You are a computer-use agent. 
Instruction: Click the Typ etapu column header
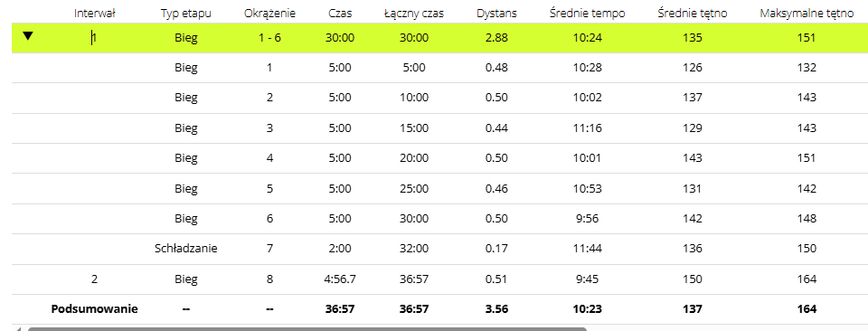tap(186, 14)
